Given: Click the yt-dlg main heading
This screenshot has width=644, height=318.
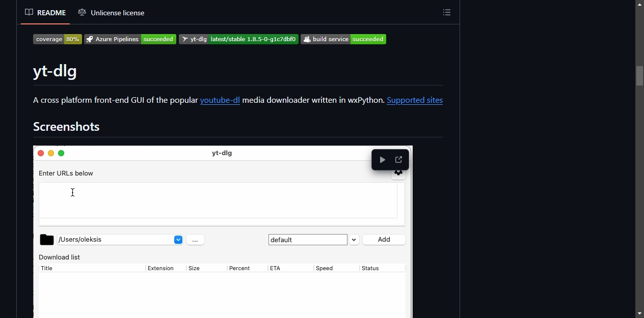Looking at the screenshot, I should pyautogui.click(x=55, y=71).
